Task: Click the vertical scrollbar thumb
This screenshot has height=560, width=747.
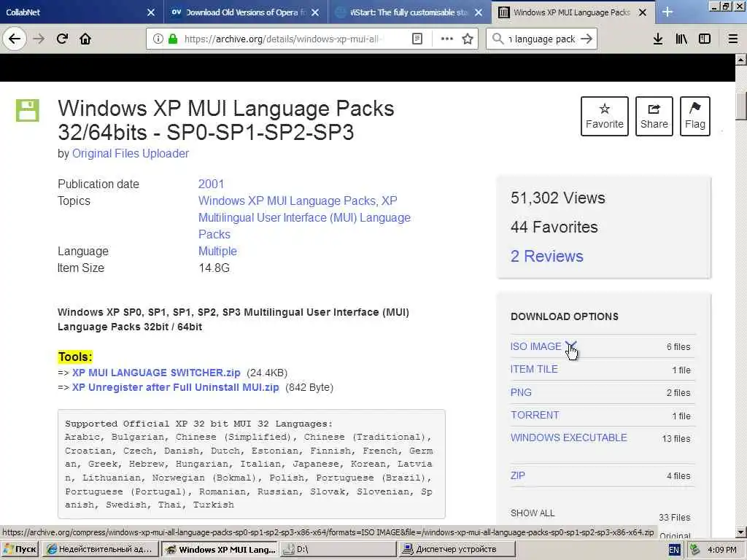Action: [741, 106]
